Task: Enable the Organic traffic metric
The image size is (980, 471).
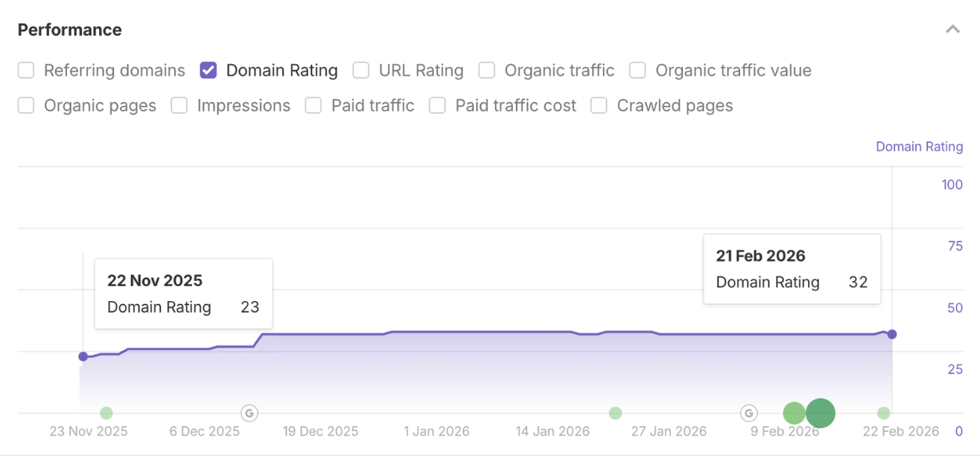Action: 487,69
